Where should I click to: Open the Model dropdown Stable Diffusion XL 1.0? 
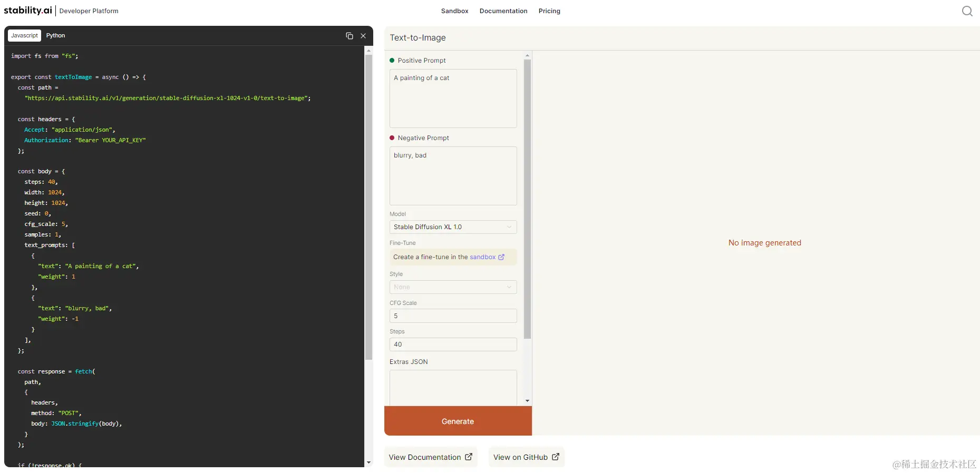pos(453,227)
